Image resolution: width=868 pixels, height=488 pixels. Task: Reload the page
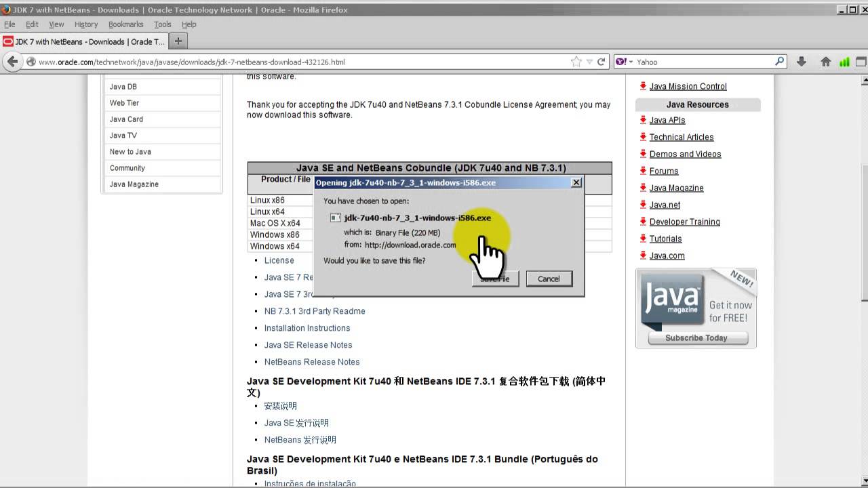[x=601, y=62]
